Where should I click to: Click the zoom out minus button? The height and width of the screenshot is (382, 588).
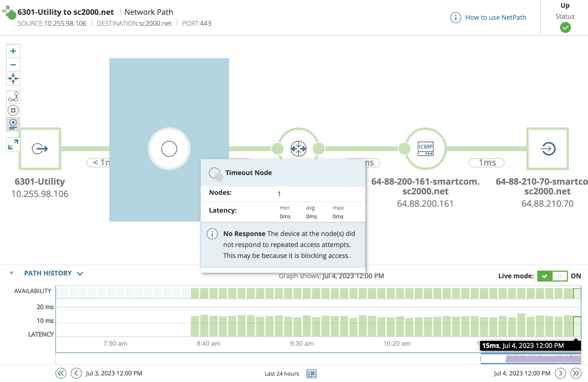coord(13,65)
